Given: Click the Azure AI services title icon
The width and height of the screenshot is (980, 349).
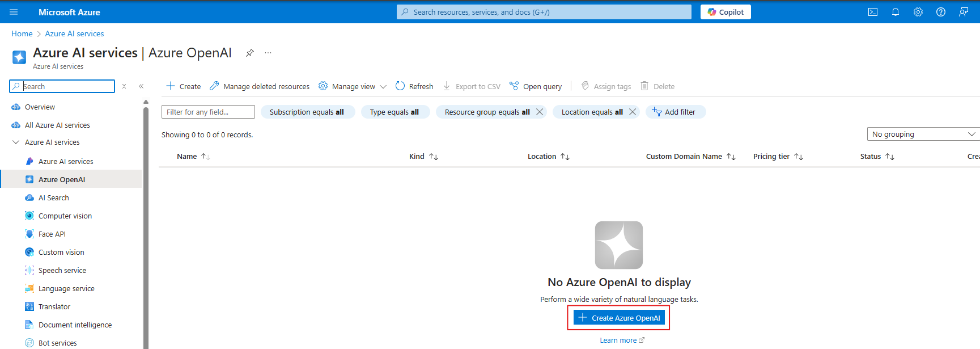Looking at the screenshot, I should (19, 57).
